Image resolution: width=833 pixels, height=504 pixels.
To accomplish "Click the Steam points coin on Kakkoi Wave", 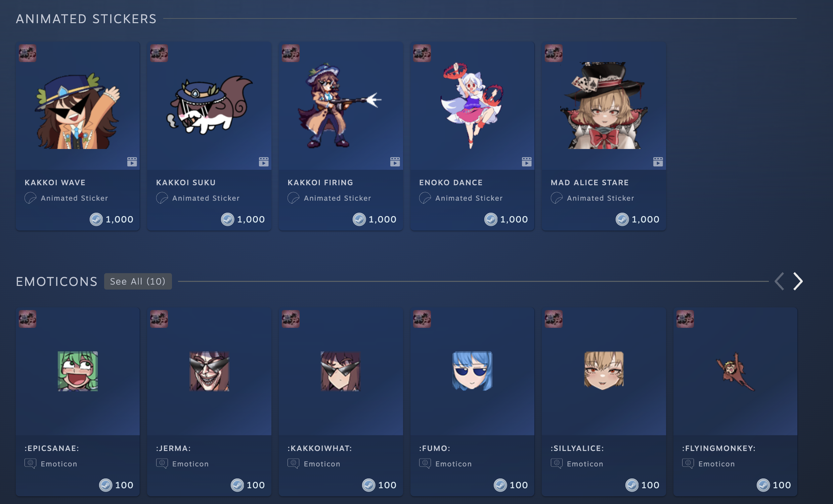I will 96,219.
